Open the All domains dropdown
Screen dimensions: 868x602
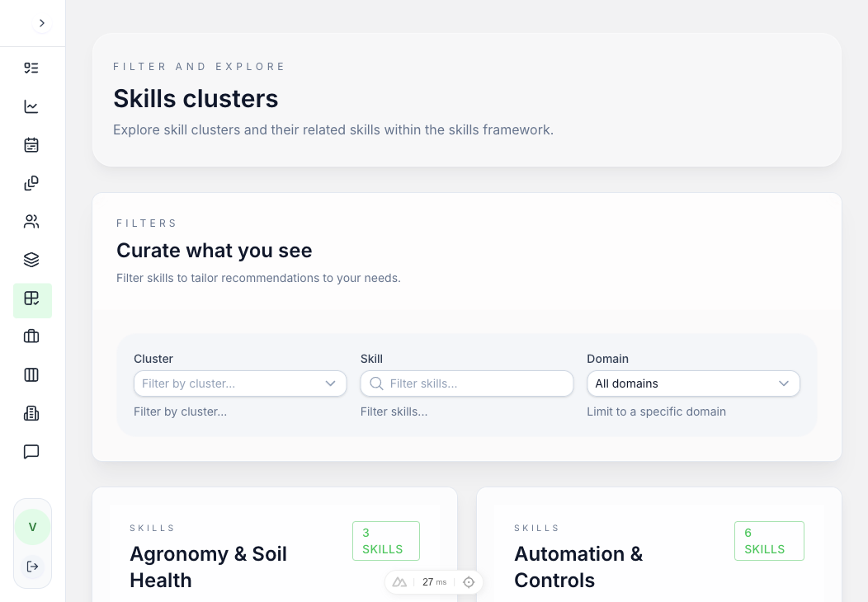coord(693,383)
